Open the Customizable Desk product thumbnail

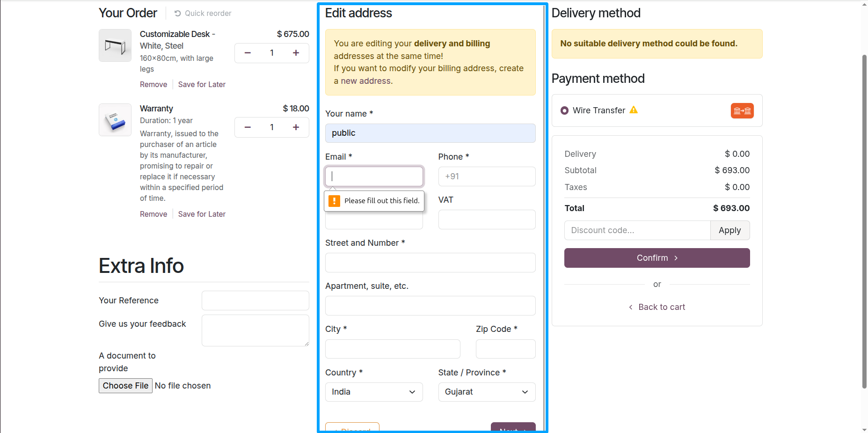(x=115, y=45)
